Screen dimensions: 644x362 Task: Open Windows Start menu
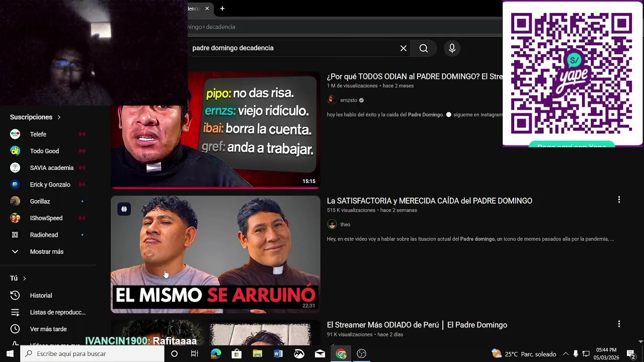point(10,353)
